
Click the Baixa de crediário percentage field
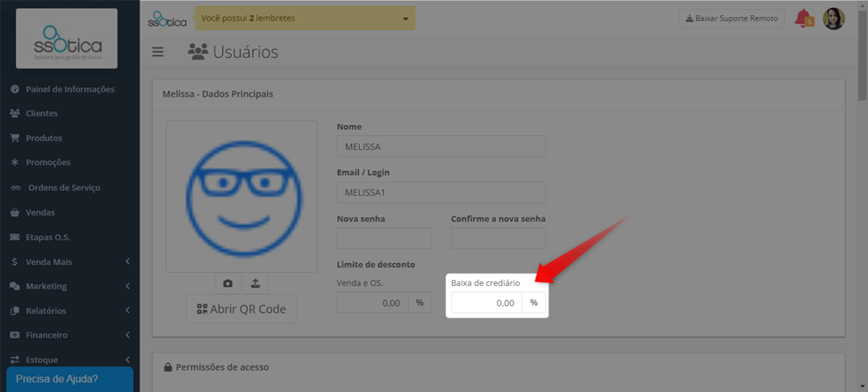[x=486, y=303]
